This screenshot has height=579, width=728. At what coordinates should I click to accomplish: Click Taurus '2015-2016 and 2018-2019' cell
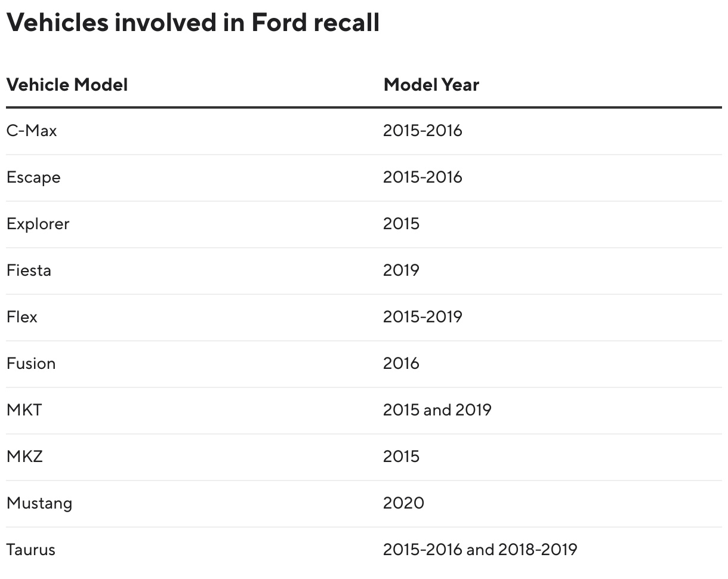pos(480,550)
